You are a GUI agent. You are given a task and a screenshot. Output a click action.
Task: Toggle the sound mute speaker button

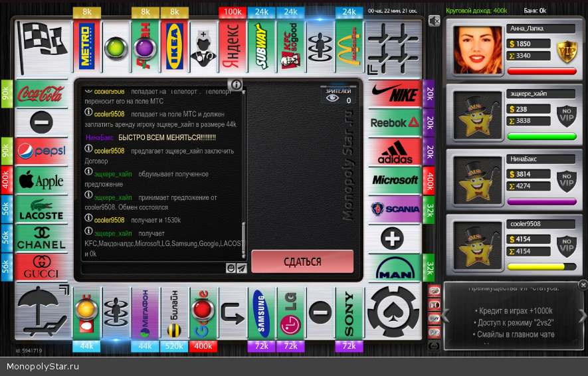435,21
